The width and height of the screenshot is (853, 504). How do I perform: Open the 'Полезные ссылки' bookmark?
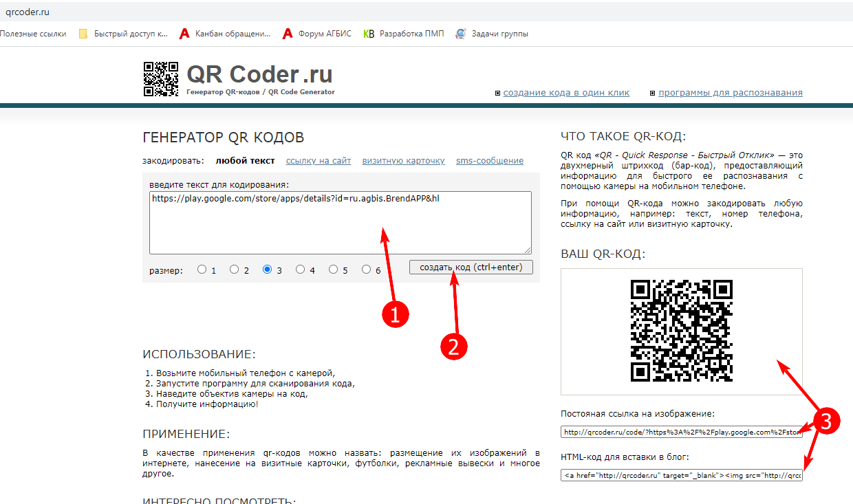[33, 33]
